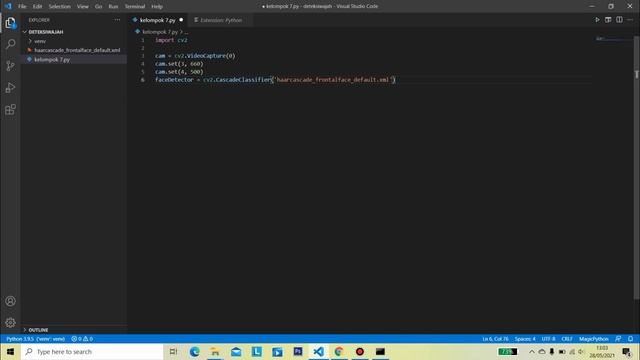Screen dimensions: 640x360
Task: Expand the venv folder
Action: pos(40,41)
